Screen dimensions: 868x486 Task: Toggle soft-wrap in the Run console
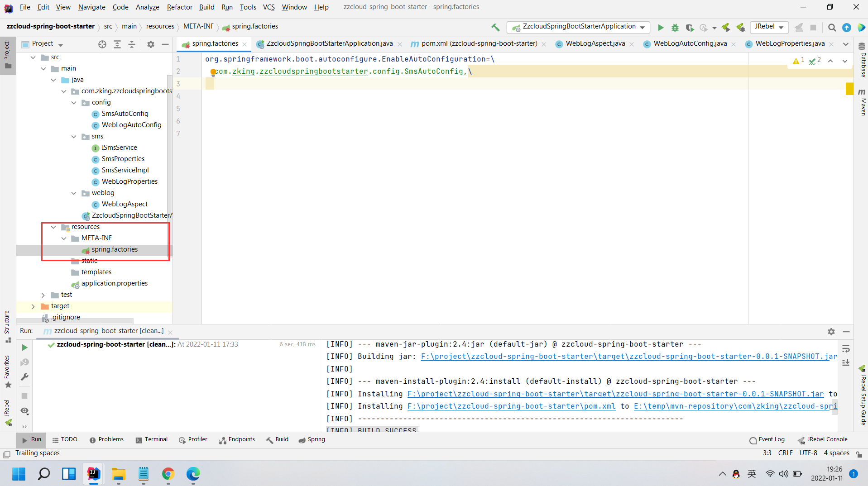click(x=846, y=348)
